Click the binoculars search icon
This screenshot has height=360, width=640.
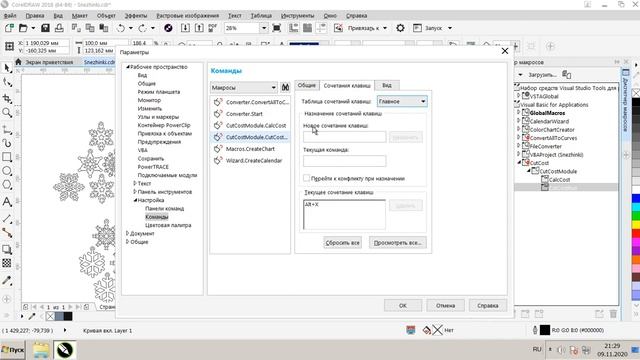tap(285, 87)
